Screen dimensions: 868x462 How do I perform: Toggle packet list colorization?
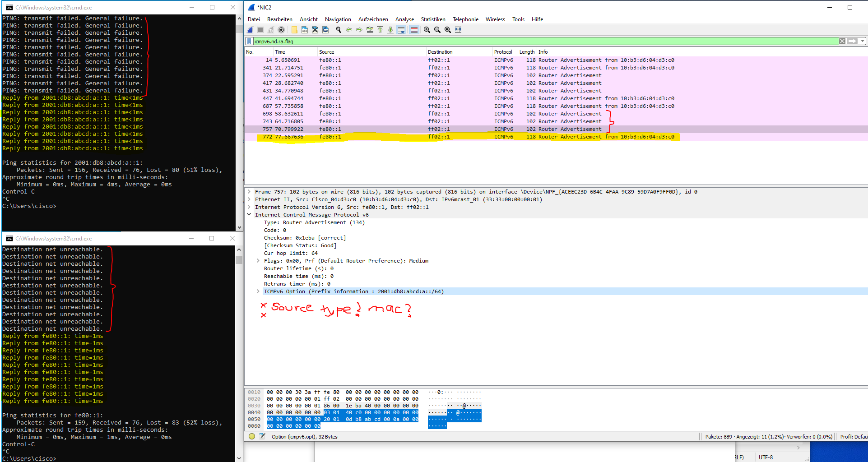click(414, 30)
